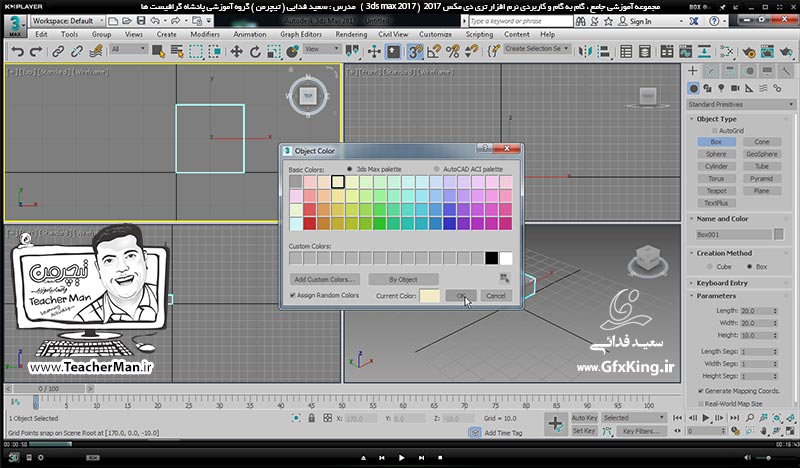This screenshot has width=800, height=468.
Task: Click the search keyword input field
Action: coord(520,21)
